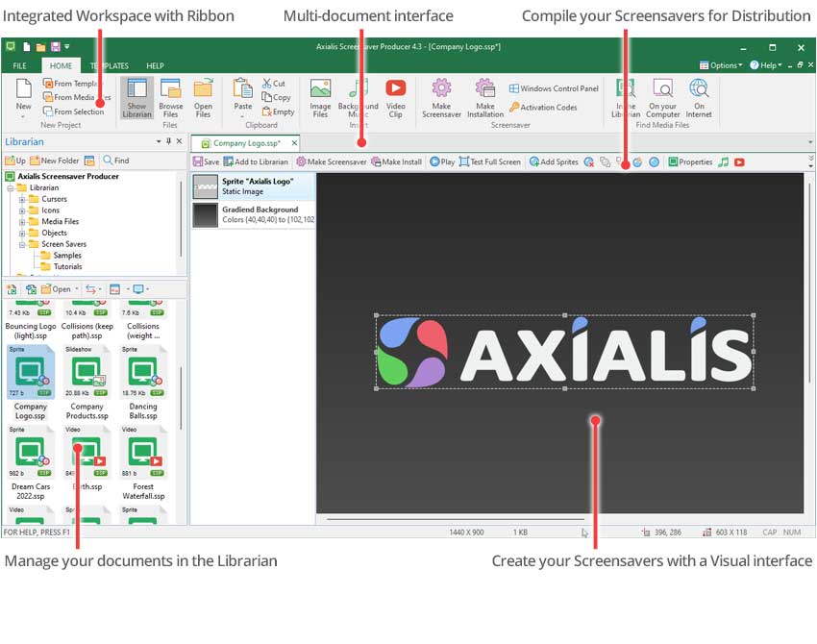Close the Librarian panel

179,141
